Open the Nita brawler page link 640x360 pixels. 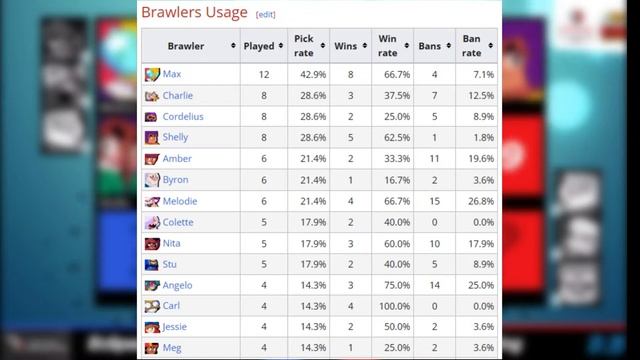click(x=171, y=243)
